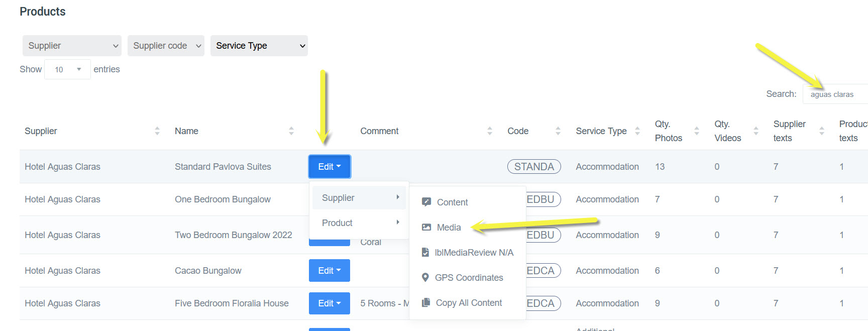Click the Content speech-bubble icon
Screen dimensions: 868x331
pos(426,202)
